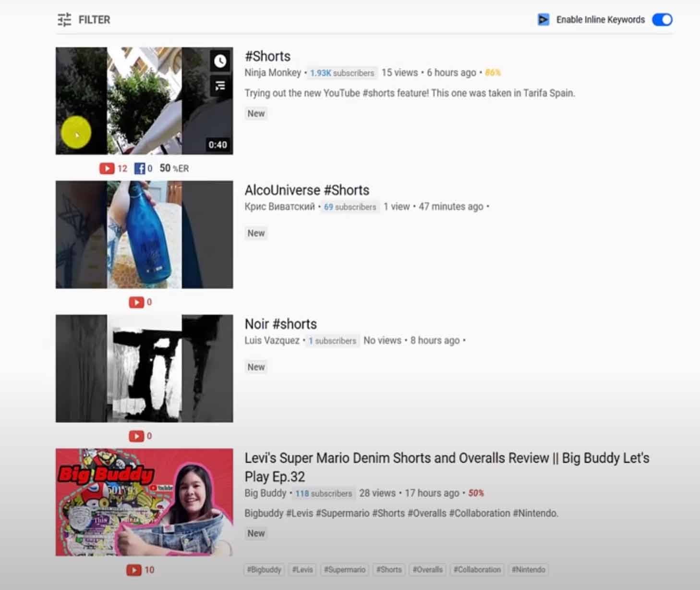
Task: Click the 1 subscribers badge
Action: [332, 341]
